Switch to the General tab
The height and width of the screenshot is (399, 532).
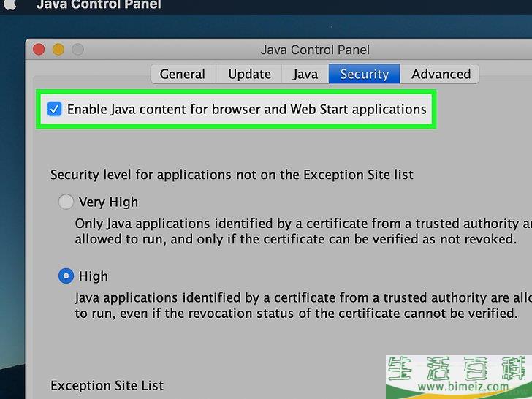pos(183,74)
